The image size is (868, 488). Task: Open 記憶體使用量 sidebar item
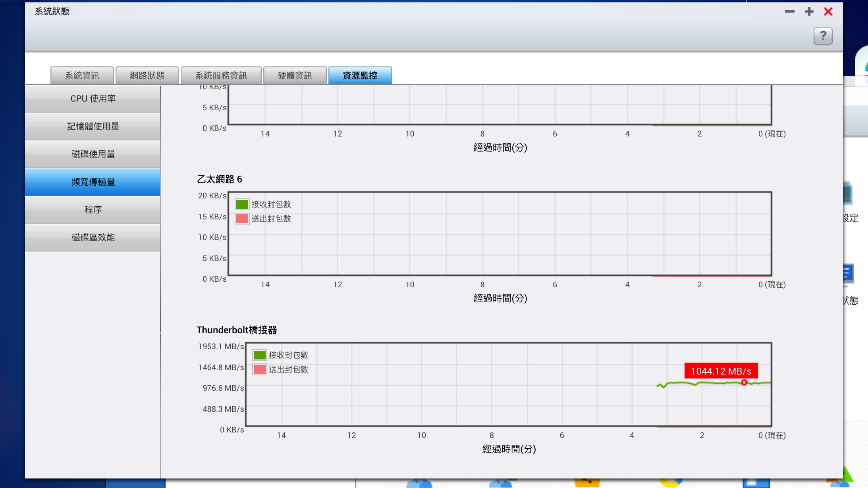[x=93, y=127]
